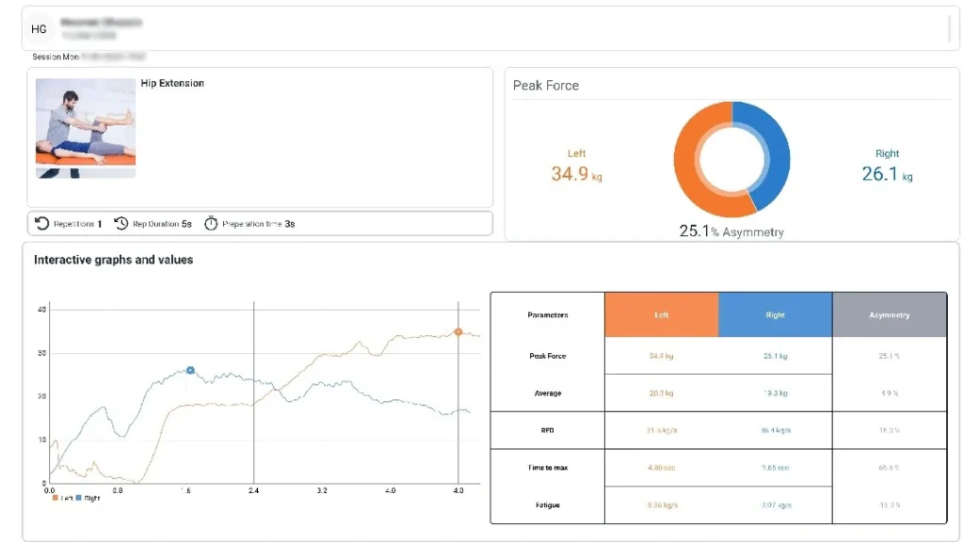Click the Repetitions loop arrow icon
This screenshot has width=964, height=560.
click(42, 224)
